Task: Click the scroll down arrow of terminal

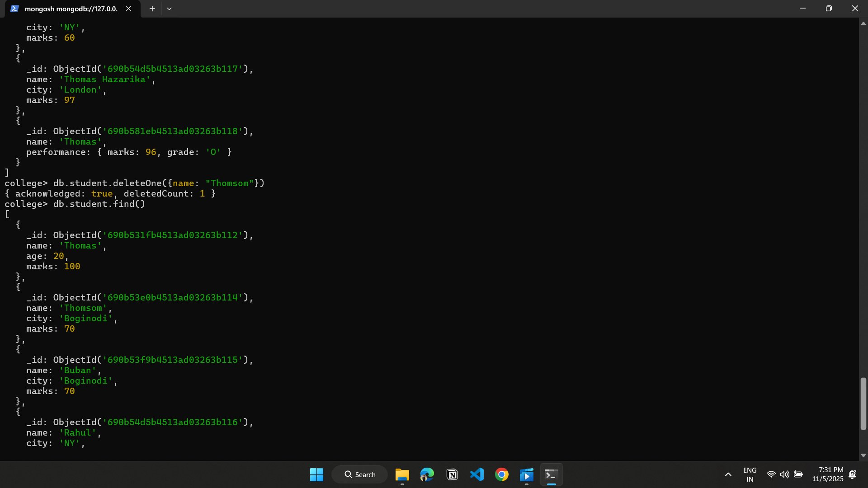Action: tap(863, 455)
